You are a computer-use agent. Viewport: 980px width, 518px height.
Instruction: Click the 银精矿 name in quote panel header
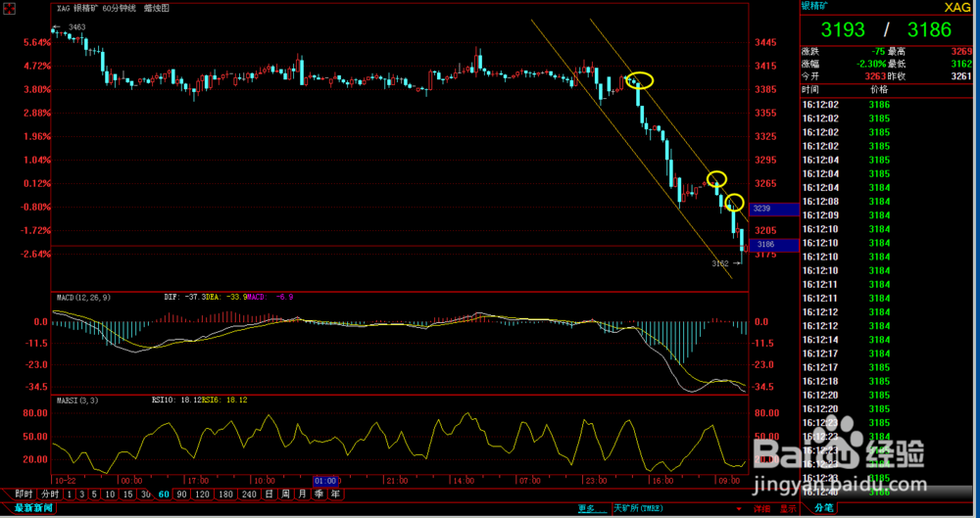[x=816, y=6]
